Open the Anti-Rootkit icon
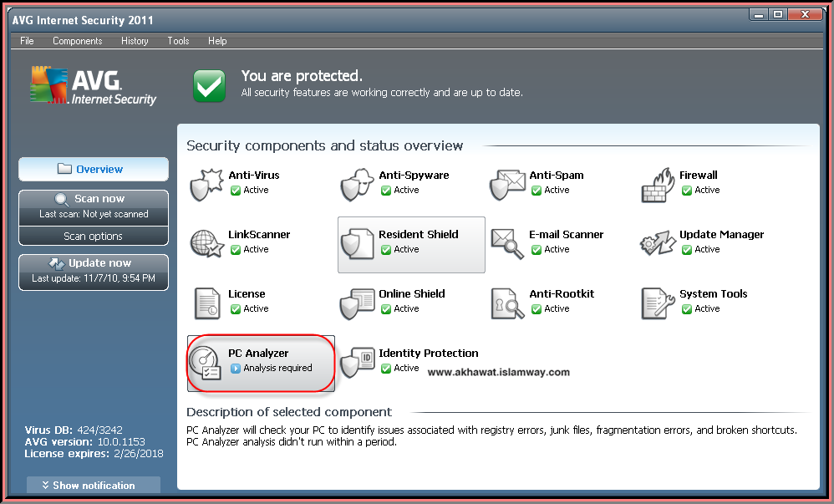The width and height of the screenshot is (834, 504). [x=507, y=303]
